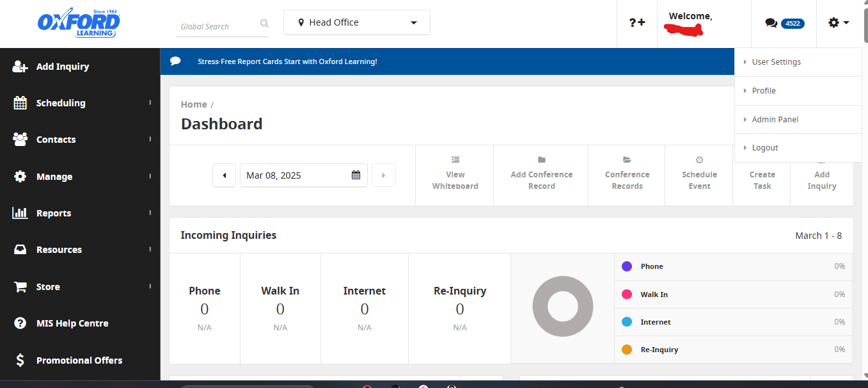Click the Create Task toolbar item
This screenshot has width=868, height=388.
pyautogui.click(x=762, y=180)
